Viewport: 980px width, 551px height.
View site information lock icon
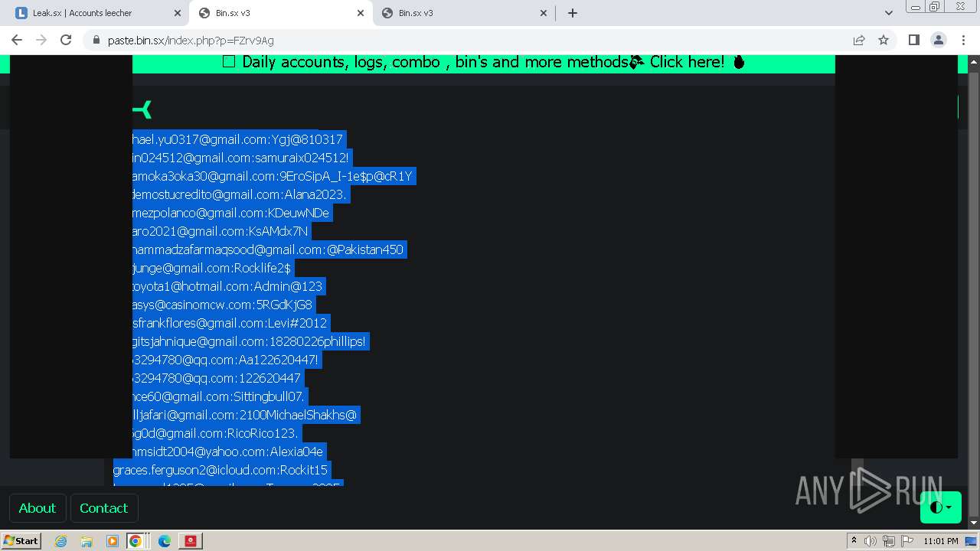[96, 40]
